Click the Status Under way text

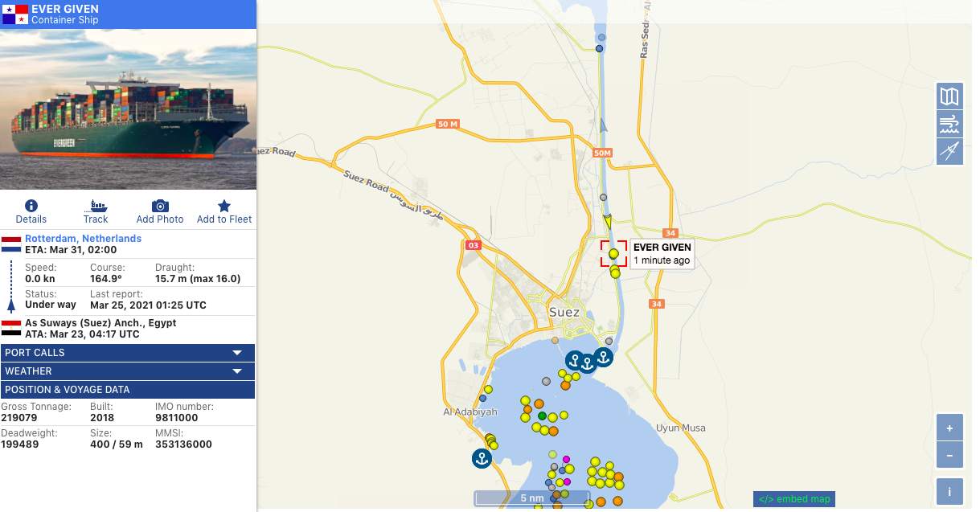click(51, 305)
